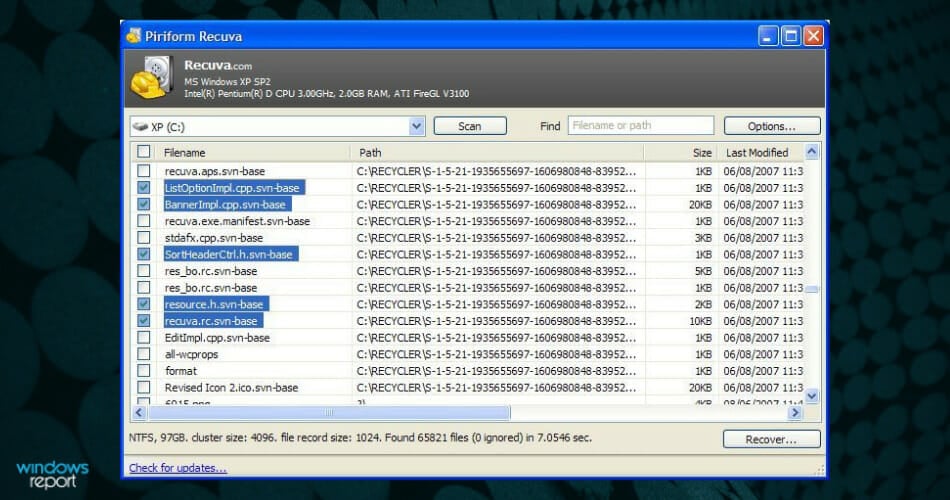Image resolution: width=950 pixels, height=500 pixels.
Task: Select the ListOptionImpl.cpp.svn-base file name
Action: [232, 188]
